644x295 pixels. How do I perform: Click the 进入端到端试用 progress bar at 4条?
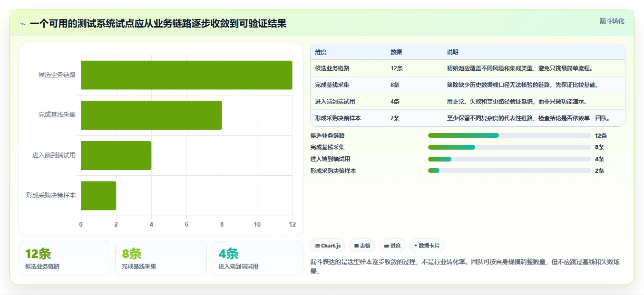(509, 159)
